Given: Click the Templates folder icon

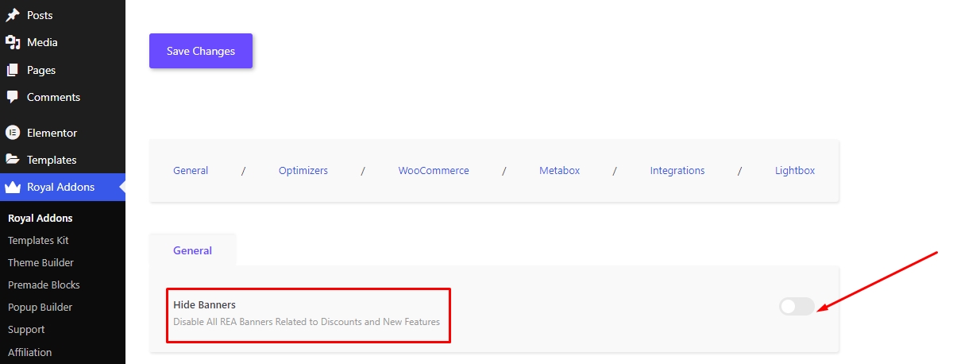Looking at the screenshot, I should tap(12, 160).
